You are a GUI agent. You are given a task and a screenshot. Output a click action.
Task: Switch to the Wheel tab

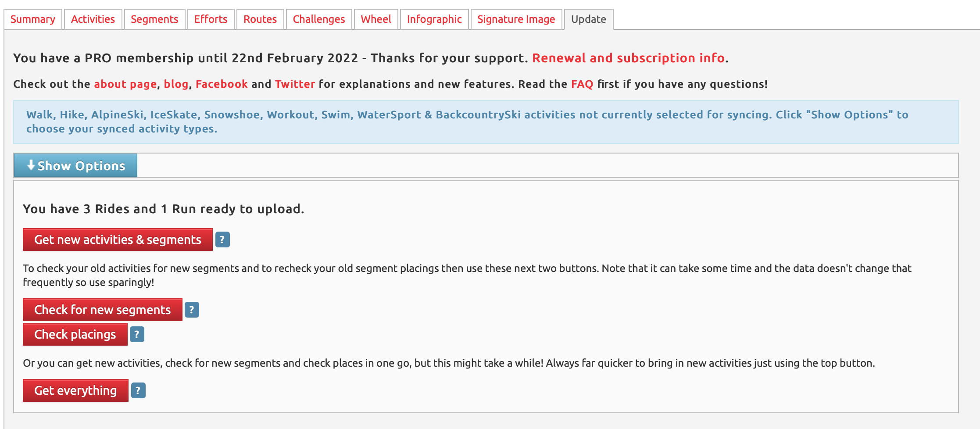click(x=376, y=19)
